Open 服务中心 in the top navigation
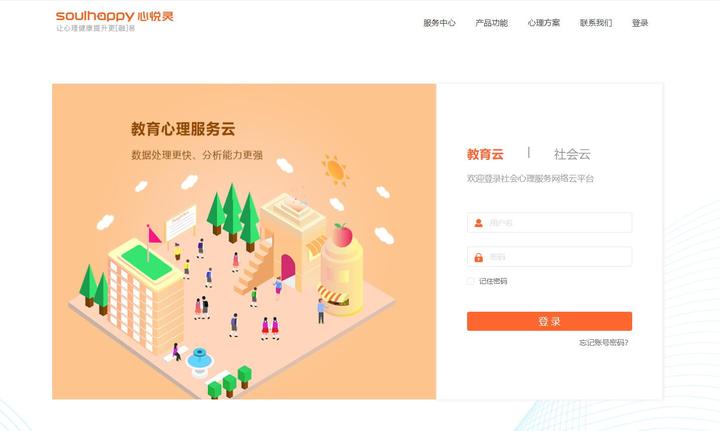 439,23
